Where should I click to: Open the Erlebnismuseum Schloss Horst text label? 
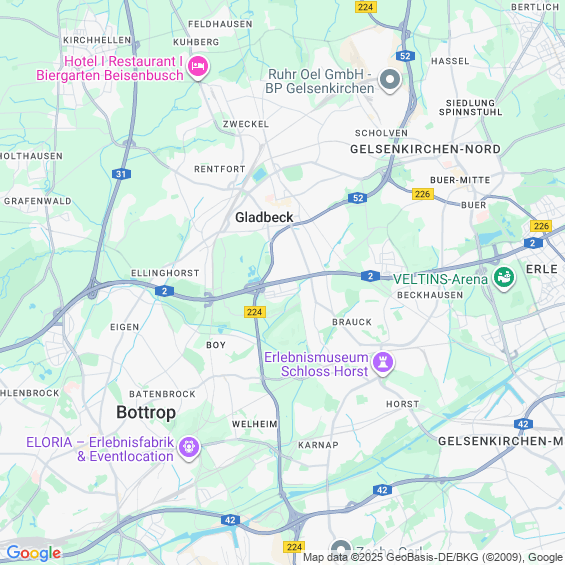pyautogui.click(x=316, y=364)
